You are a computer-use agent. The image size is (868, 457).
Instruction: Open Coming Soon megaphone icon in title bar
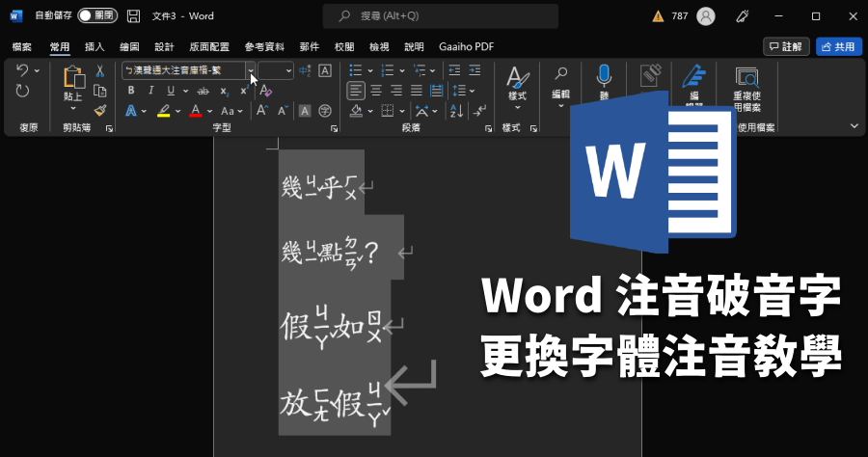[742, 16]
